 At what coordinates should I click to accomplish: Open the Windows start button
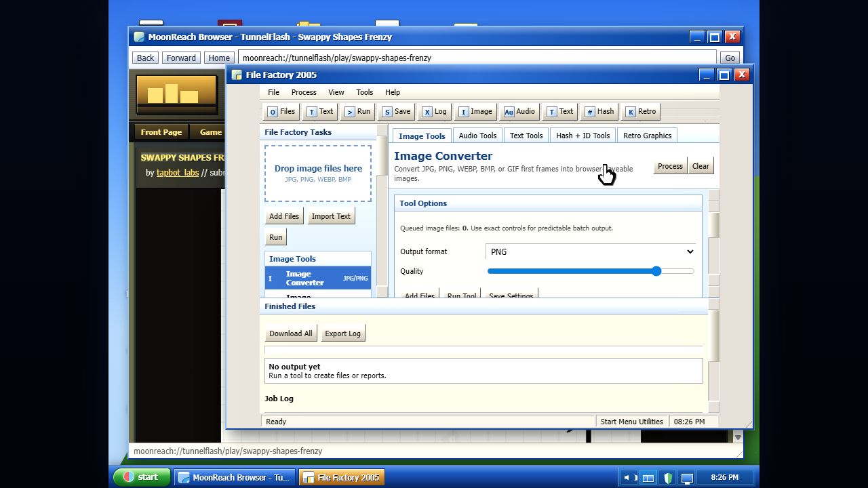[141, 477]
